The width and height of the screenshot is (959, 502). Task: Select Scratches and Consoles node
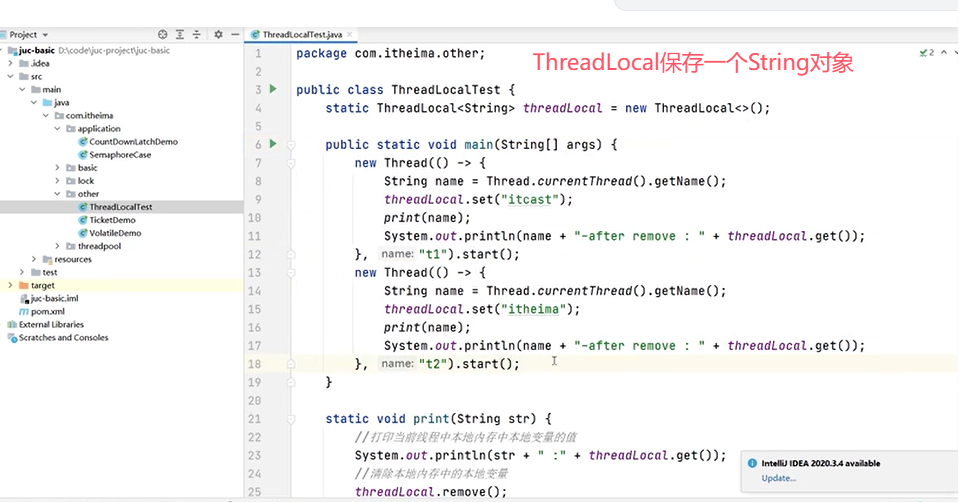[64, 338]
